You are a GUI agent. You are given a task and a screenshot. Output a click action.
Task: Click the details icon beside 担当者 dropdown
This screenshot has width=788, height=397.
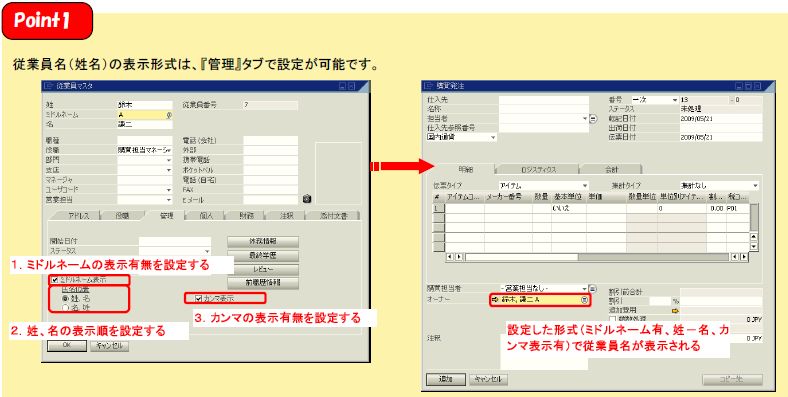(593, 119)
